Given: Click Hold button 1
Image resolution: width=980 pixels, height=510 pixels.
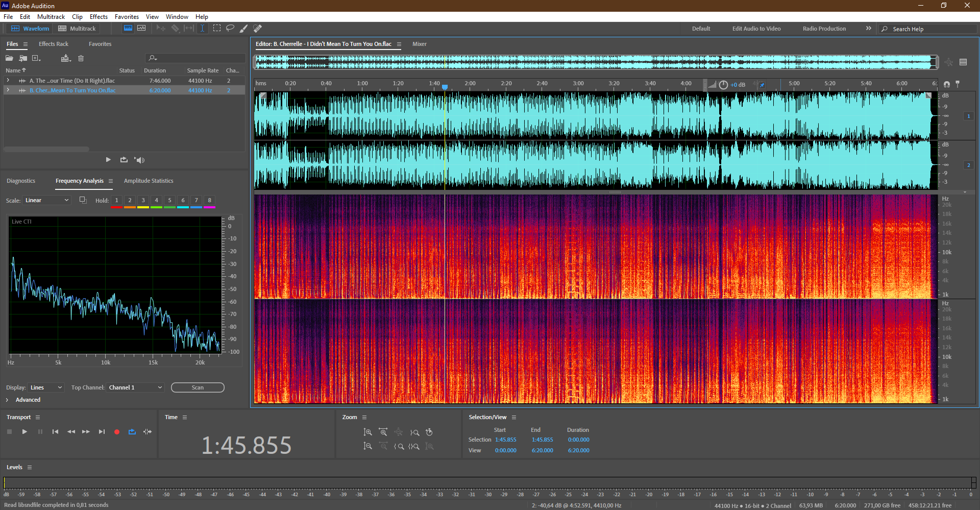Looking at the screenshot, I should click(116, 201).
